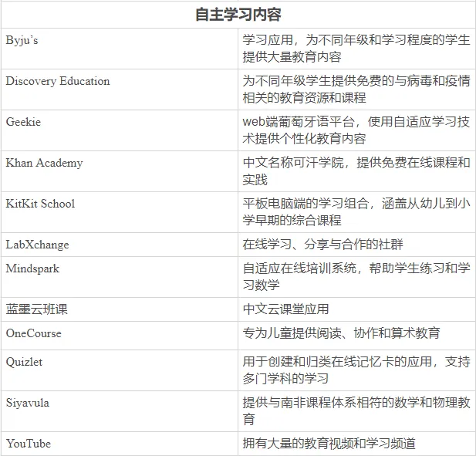Select the OneCourse cell
The width and height of the screenshot is (476, 456).
coord(33,333)
